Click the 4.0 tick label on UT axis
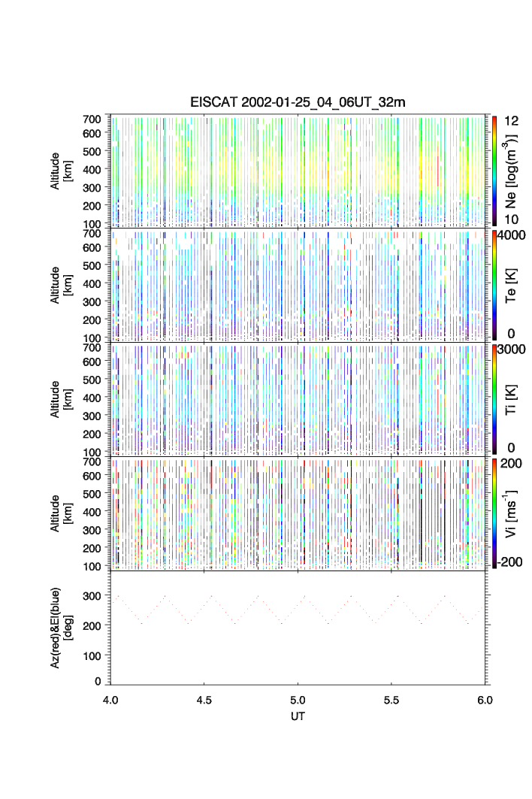The width and height of the screenshot is (532, 799). click(111, 700)
